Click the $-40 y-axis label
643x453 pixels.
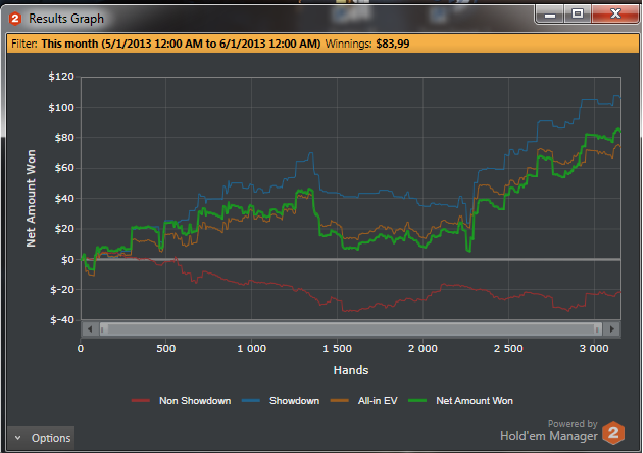click(x=62, y=320)
